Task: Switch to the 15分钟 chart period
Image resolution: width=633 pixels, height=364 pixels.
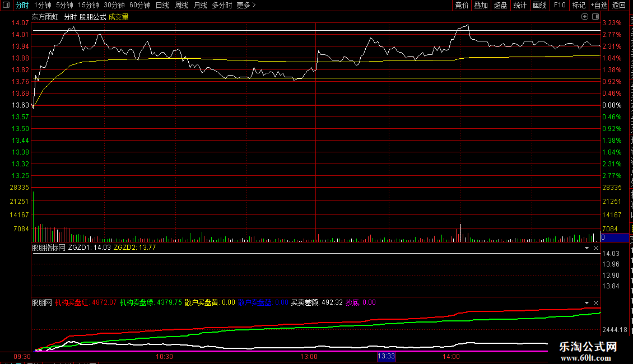Action: [x=89, y=5]
